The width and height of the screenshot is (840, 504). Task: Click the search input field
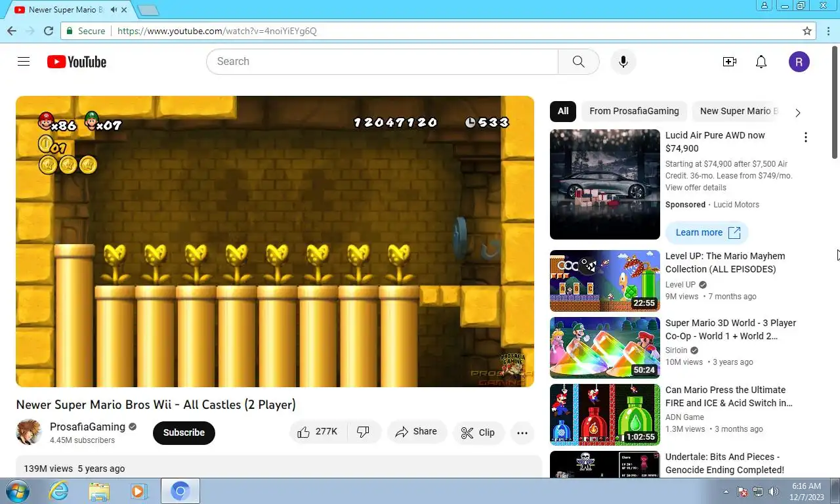pos(383,62)
